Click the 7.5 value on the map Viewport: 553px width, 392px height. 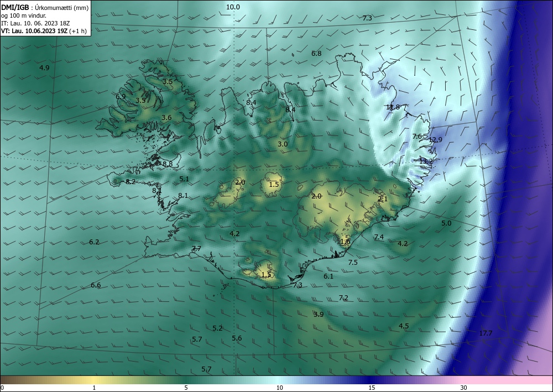point(353,262)
